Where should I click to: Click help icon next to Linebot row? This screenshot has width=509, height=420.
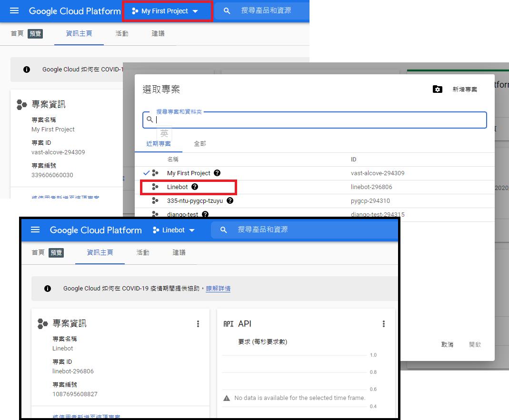click(x=195, y=187)
